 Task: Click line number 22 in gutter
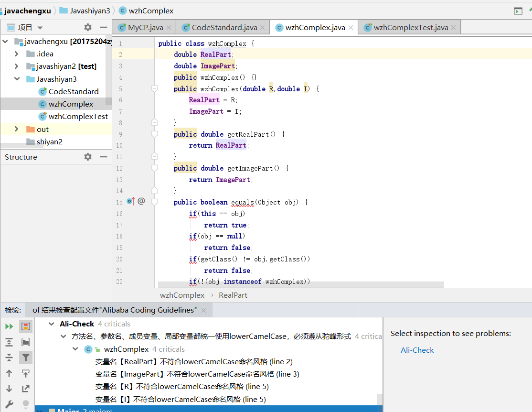click(x=119, y=282)
